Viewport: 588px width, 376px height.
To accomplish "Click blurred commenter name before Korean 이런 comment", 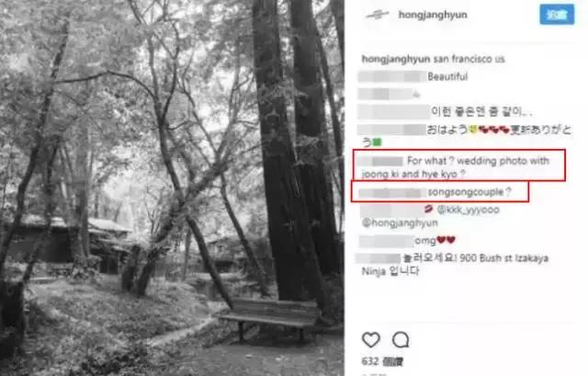I will [393, 112].
